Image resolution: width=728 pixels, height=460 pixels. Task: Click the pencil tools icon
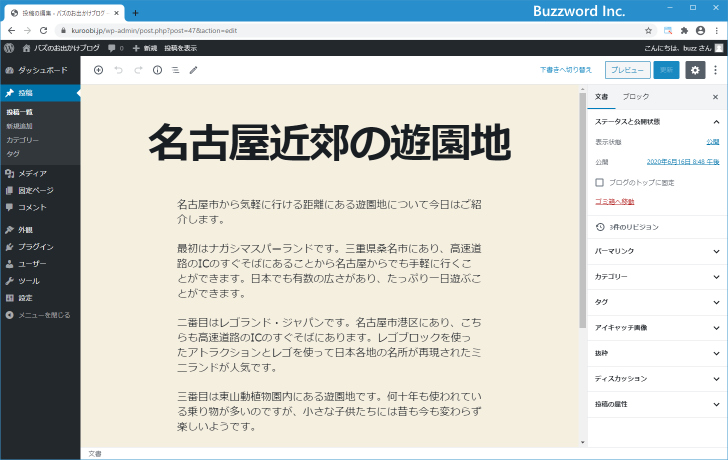(x=194, y=70)
